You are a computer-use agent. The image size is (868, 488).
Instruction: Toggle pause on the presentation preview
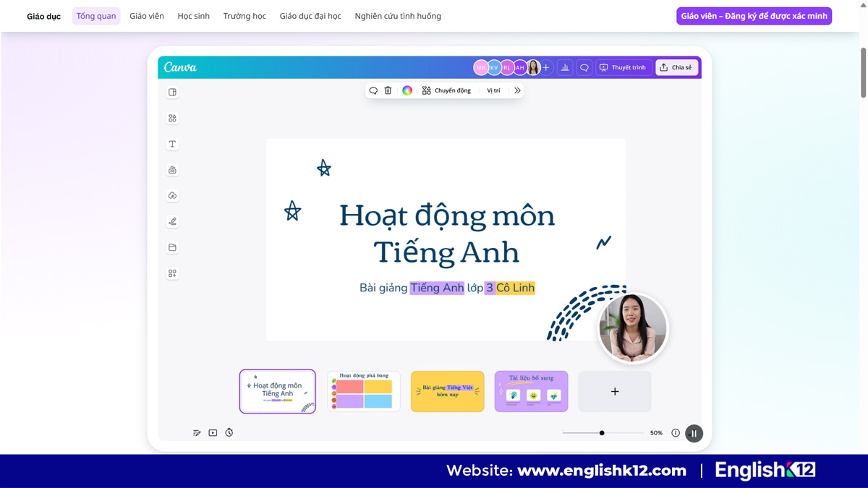693,433
